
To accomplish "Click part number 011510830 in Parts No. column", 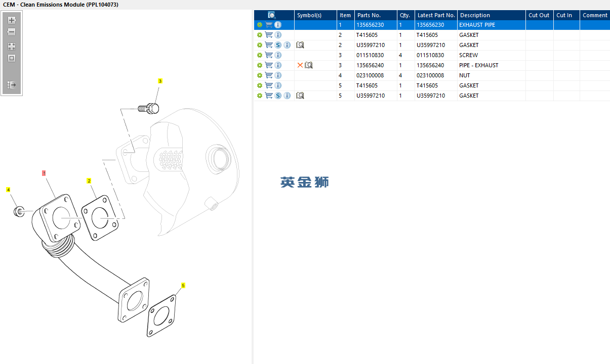I will coord(370,55).
